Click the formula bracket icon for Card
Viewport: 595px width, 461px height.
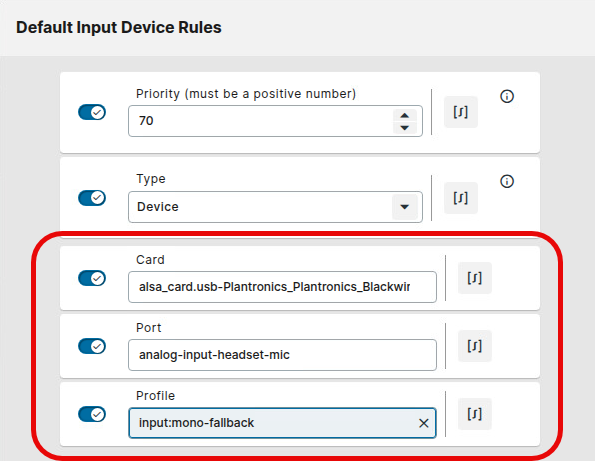click(475, 278)
